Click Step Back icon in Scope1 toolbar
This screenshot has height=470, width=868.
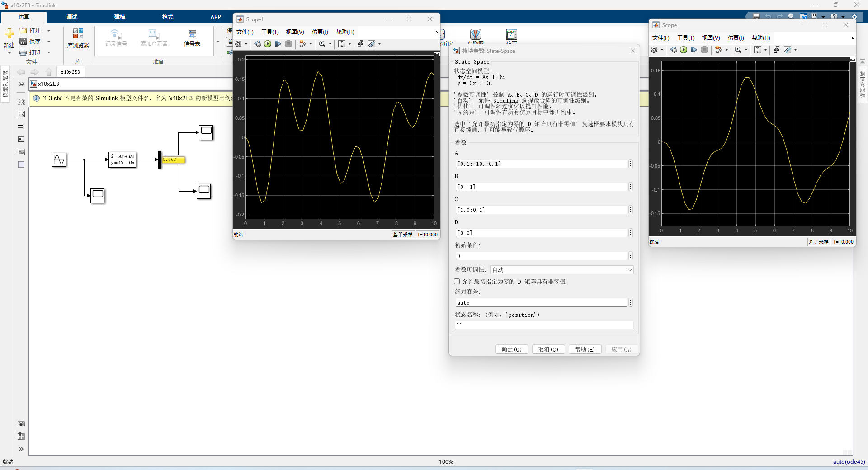click(x=257, y=44)
